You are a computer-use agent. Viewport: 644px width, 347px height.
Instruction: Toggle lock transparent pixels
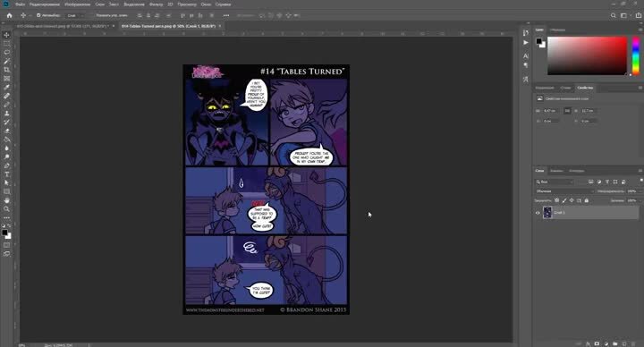(x=556, y=200)
